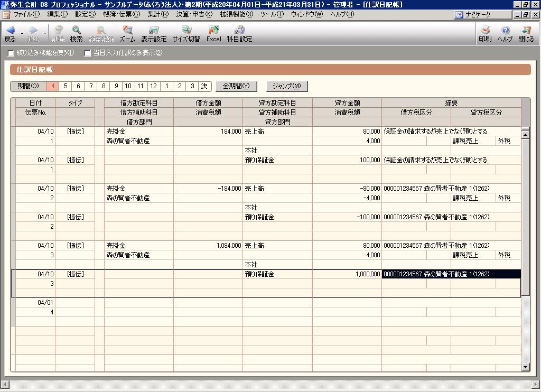This screenshot has width=541, height=392.
Task: Click the vertical scrollbar down arrow
Action: tap(526, 367)
